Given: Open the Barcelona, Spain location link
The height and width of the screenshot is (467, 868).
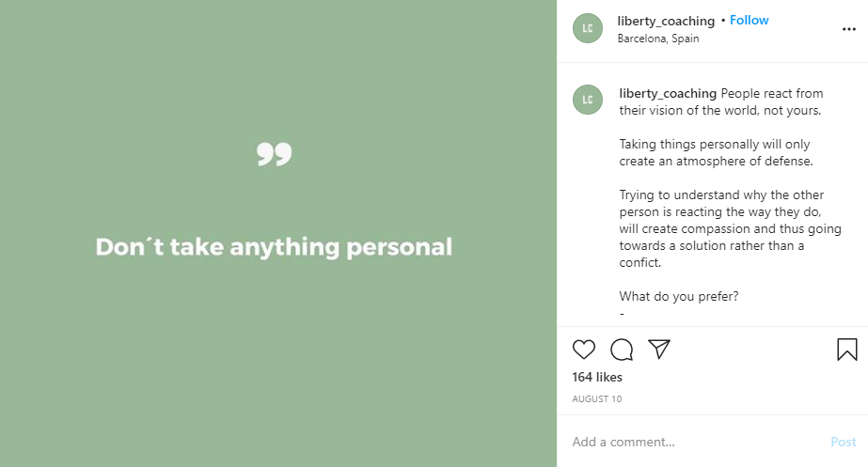Looking at the screenshot, I should pyautogui.click(x=658, y=39).
